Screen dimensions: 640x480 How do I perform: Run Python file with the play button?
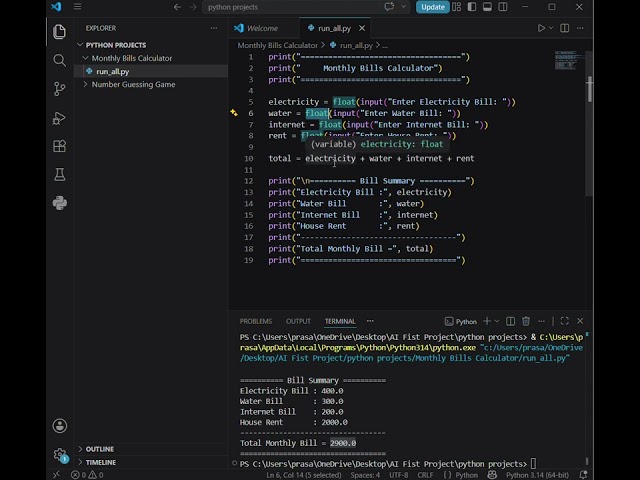[541, 28]
